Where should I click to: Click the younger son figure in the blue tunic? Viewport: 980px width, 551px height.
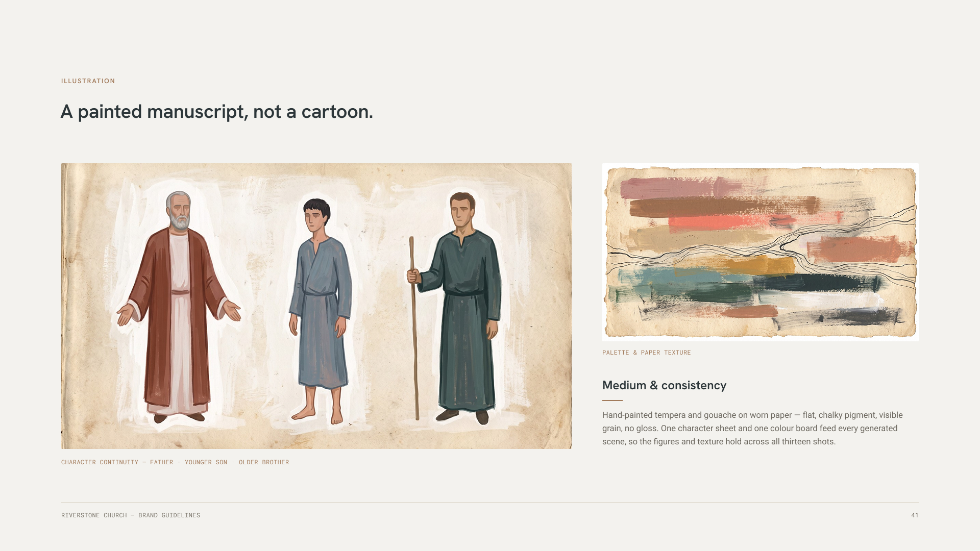click(x=321, y=311)
